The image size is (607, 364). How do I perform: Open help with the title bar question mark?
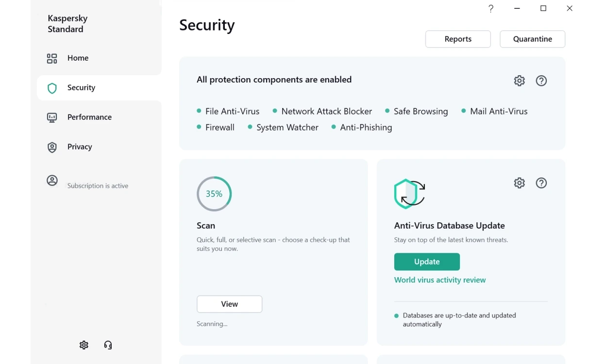[491, 8]
